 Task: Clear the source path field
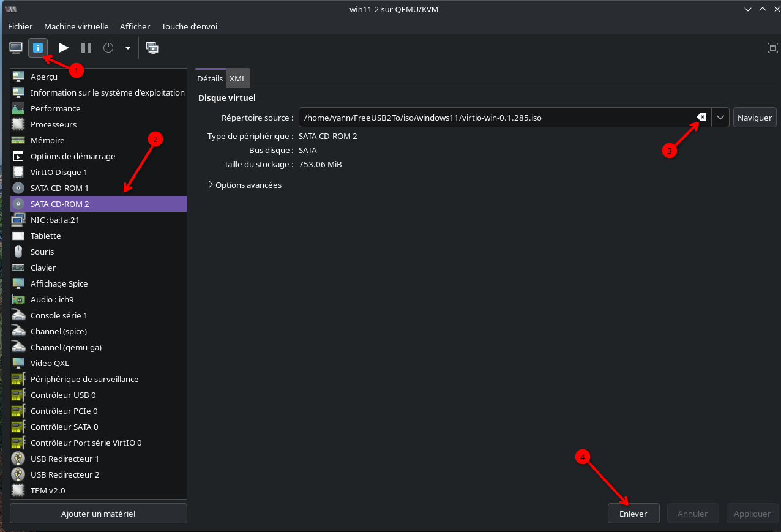(701, 118)
